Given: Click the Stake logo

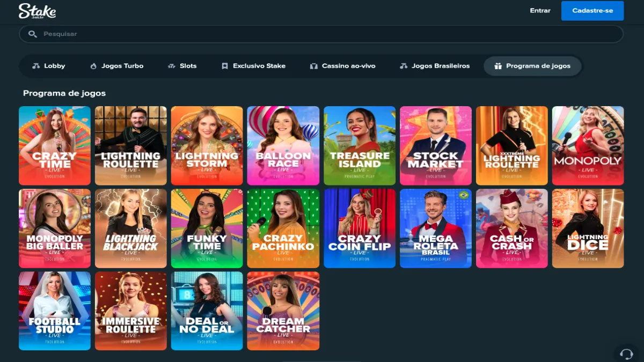Looking at the screenshot, I should pyautogui.click(x=37, y=11).
